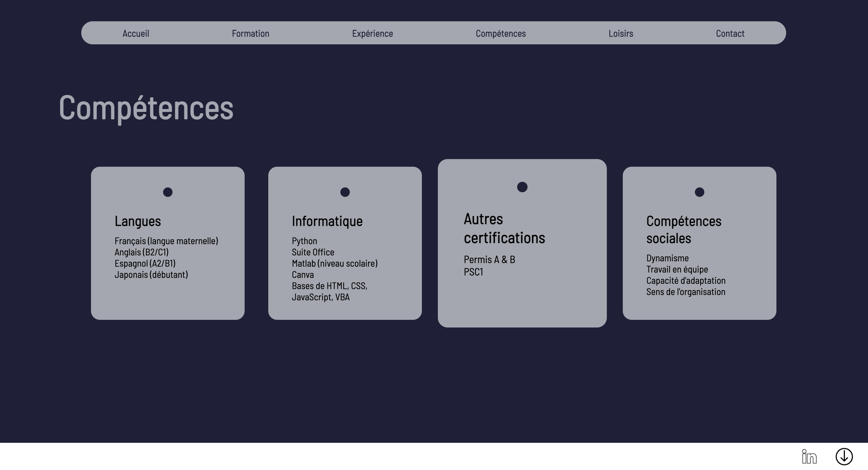Click the dot on Autres certifications card

(x=522, y=187)
